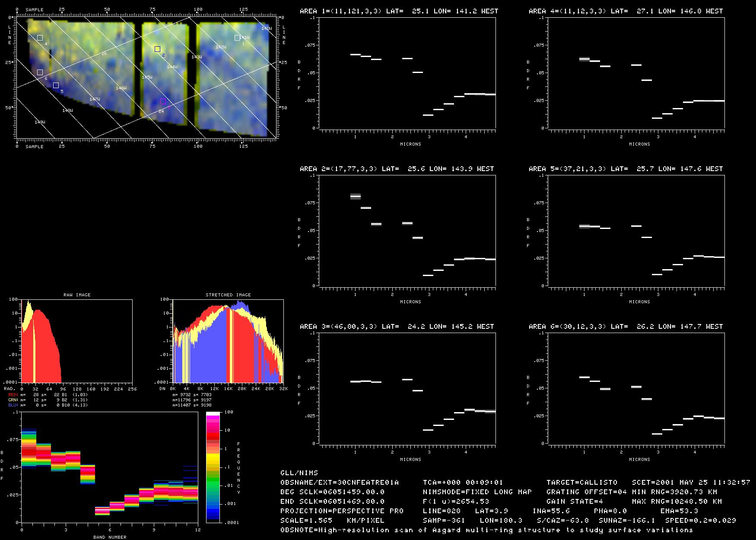The height and width of the screenshot is (540, 756).
Task: Click the 'm=11796 s= 9197' stretched statistic
Action: click(x=192, y=400)
